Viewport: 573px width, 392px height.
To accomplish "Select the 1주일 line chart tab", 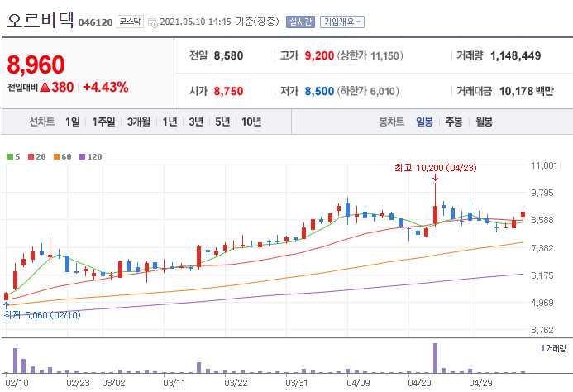I will [103, 122].
